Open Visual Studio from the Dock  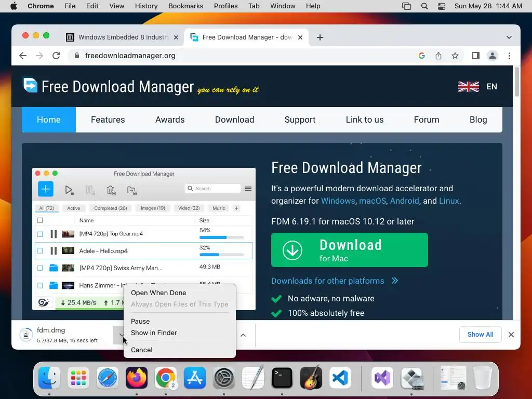[x=382, y=378]
